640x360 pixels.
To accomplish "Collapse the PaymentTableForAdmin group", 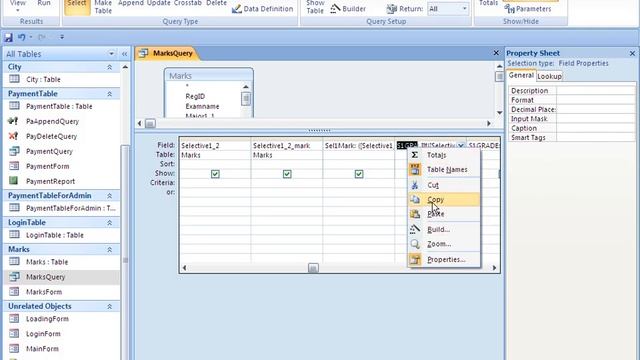I will 109,196.
